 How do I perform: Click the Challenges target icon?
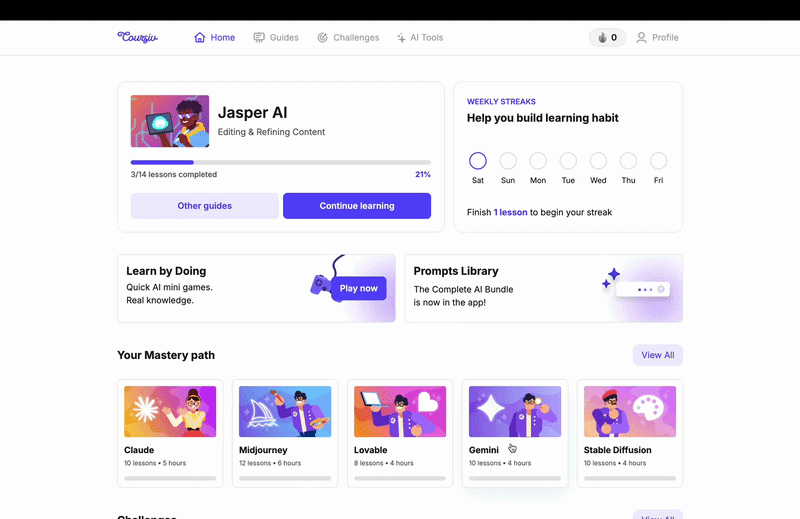(x=322, y=37)
